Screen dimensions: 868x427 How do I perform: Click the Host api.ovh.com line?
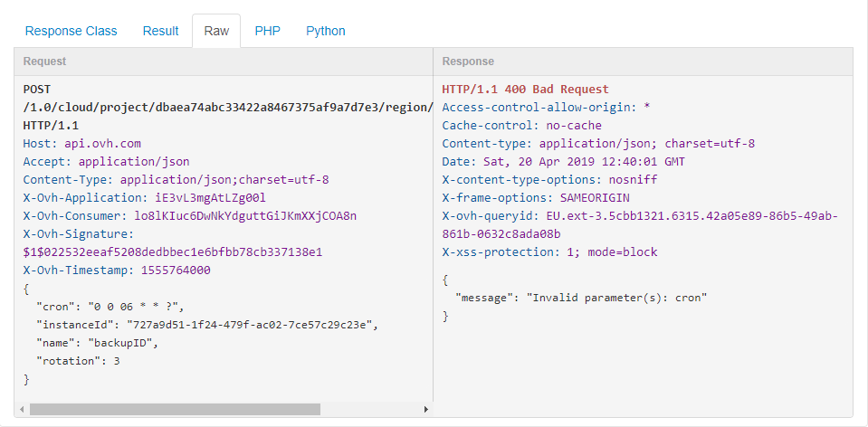pyautogui.click(x=81, y=144)
